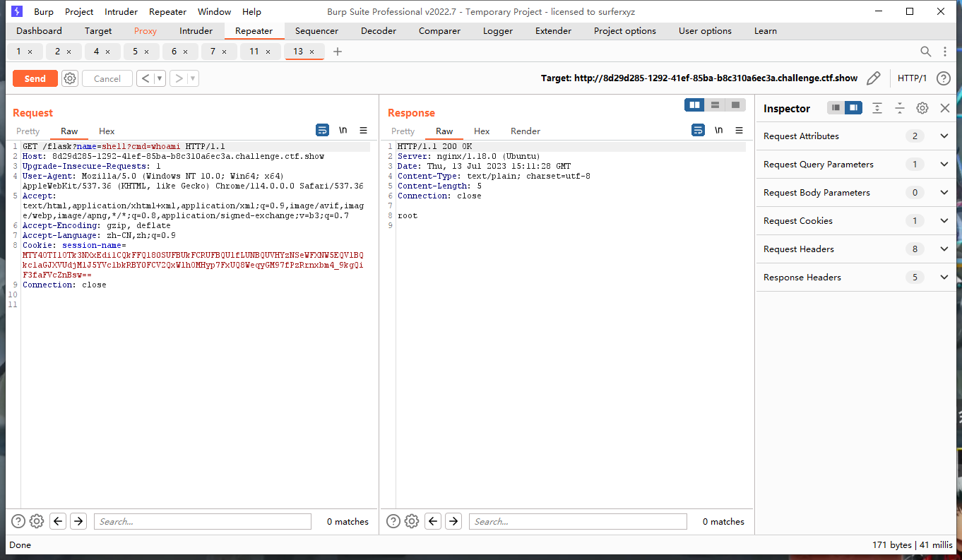Focus the response search field

click(578, 521)
